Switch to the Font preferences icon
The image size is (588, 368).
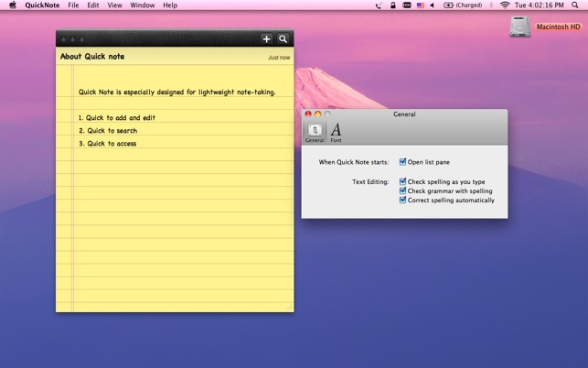[336, 133]
